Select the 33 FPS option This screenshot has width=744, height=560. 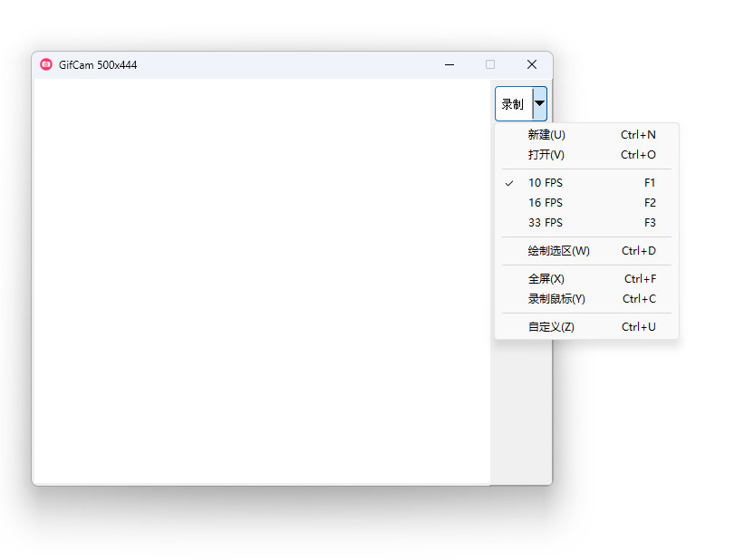587,223
